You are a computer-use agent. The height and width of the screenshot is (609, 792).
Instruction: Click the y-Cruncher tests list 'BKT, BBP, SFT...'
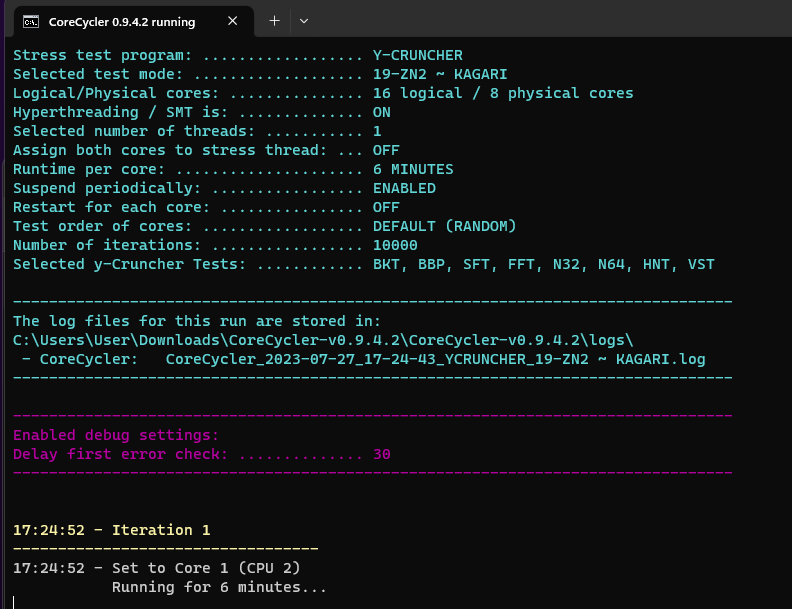pyautogui.click(x=543, y=265)
